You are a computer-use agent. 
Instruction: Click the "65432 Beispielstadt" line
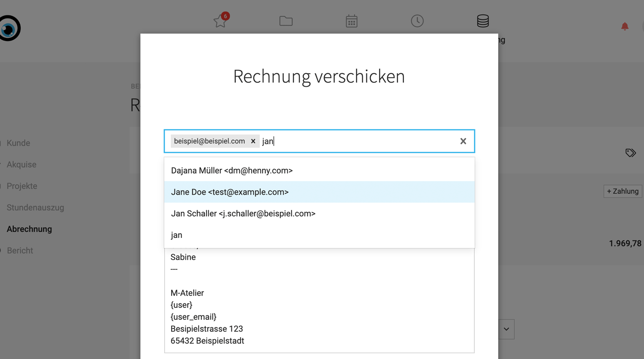click(207, 341)
